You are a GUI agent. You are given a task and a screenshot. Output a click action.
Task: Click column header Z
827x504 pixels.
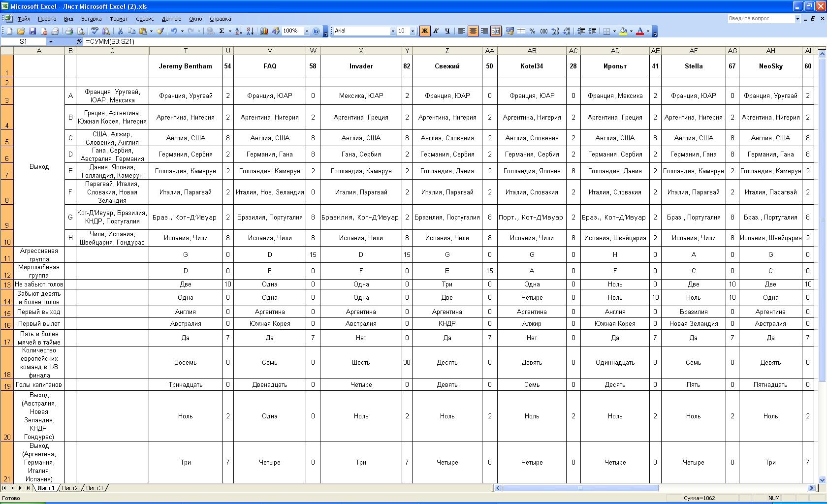click(447, 51)
